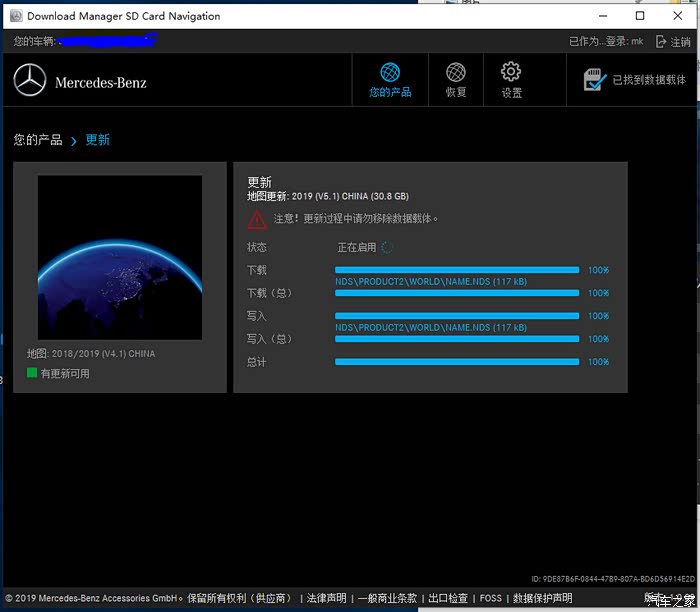Open 数据保护声明 footer link

pos(542,598)
